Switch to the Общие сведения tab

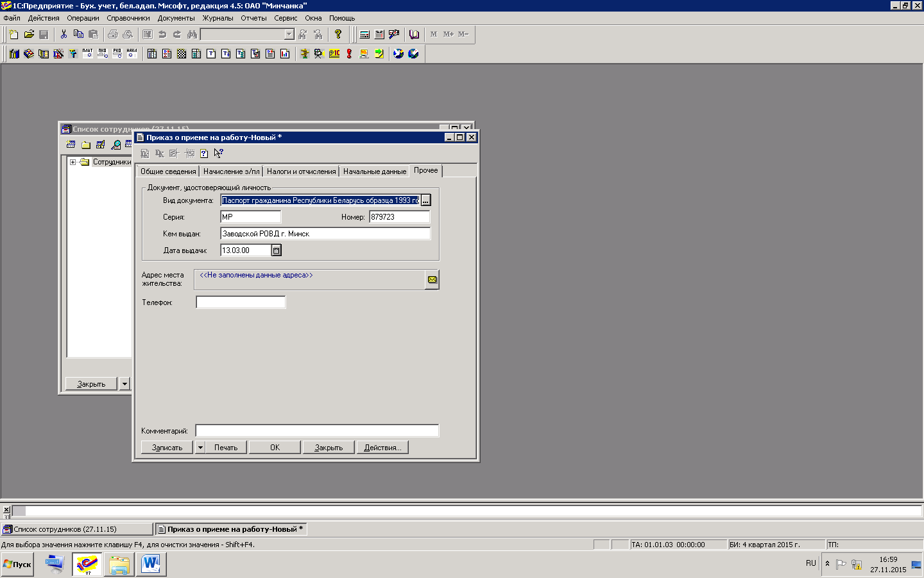point(168,171)
